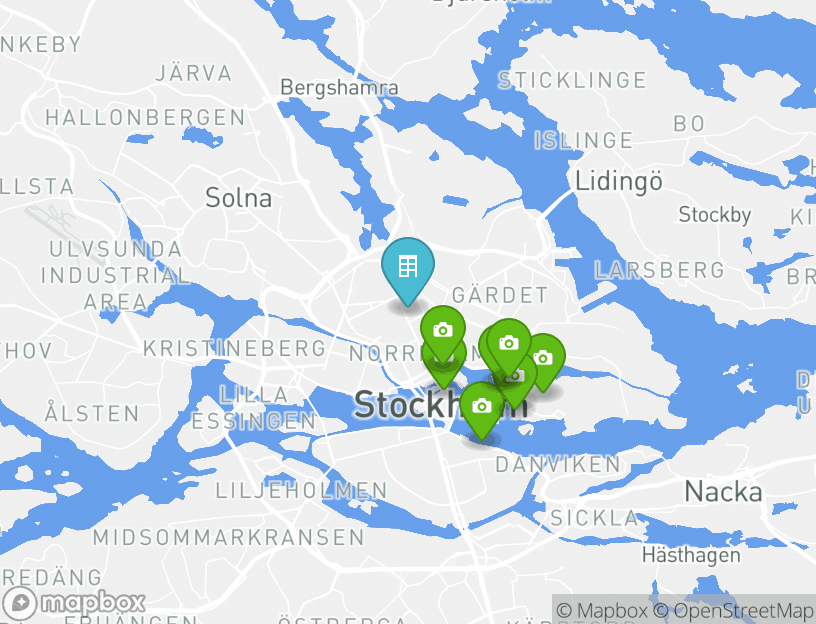Click the KRISTINEBERG district label

[235, 349]
